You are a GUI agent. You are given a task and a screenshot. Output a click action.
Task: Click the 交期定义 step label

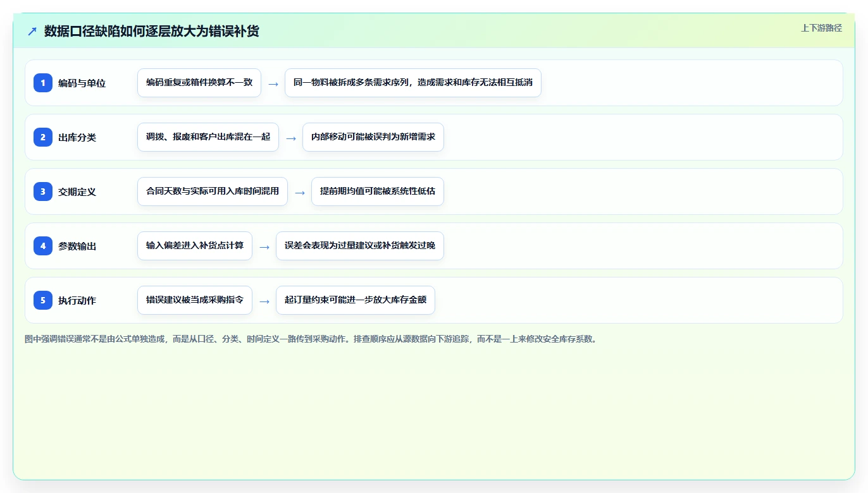(77, 192)
